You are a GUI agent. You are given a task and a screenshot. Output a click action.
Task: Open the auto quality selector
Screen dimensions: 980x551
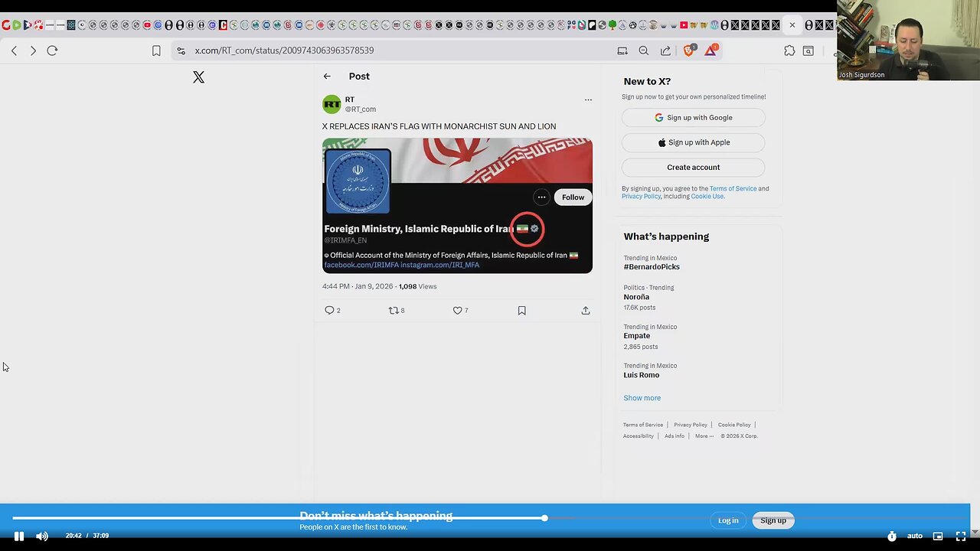click(915, 536)
